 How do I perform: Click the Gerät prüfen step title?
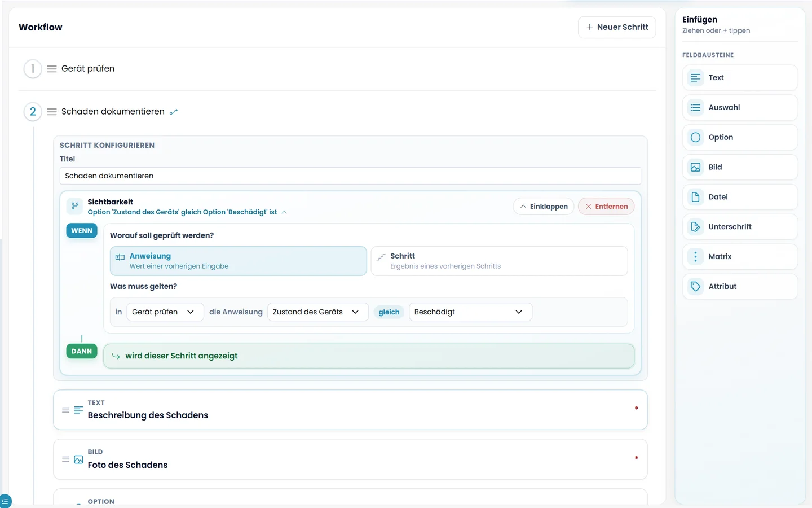[88, 69]
